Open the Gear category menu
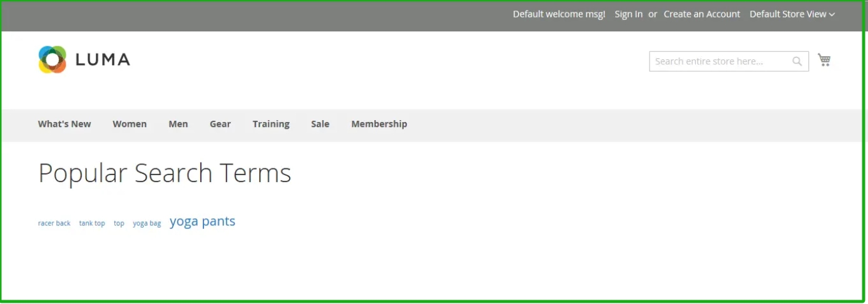The height and width of the screenshot is (304, 868). pyautogui.click(x=220, y=124)
